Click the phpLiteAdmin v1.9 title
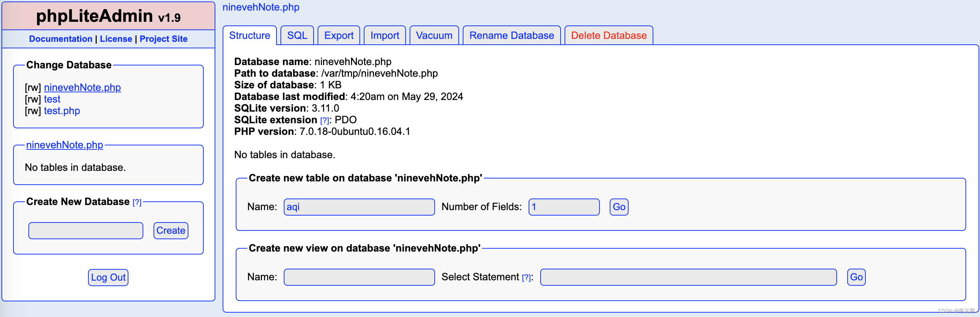980x317 pixels. [108, 16]
